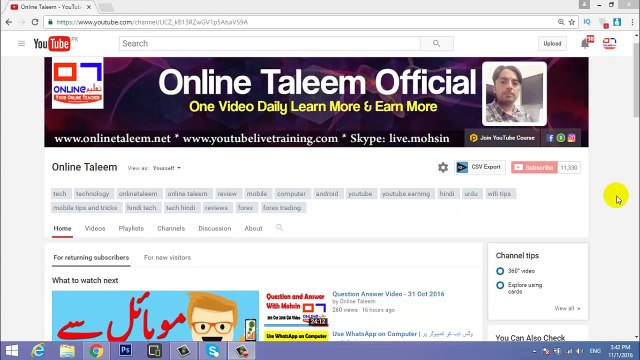The height and width of the screenshot is (360, 640).
Task: Open the large featured video thumbnail
Action: coord(155,316)
